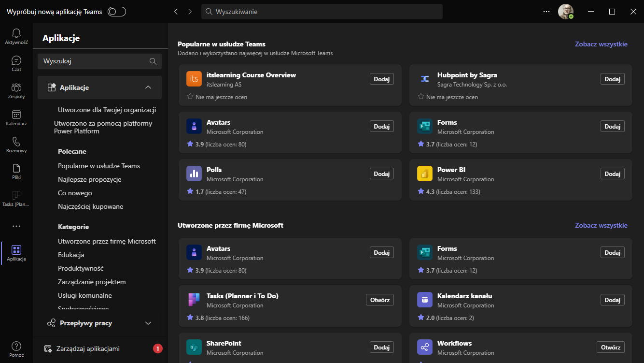Add Kalendarz kanału with Dodaj
Viewport: 644px width, 363px height.
point(613,300)
